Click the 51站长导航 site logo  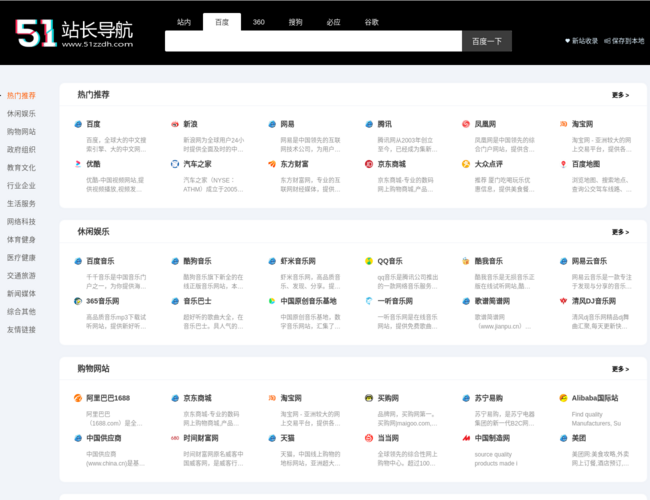coord(74,33)
